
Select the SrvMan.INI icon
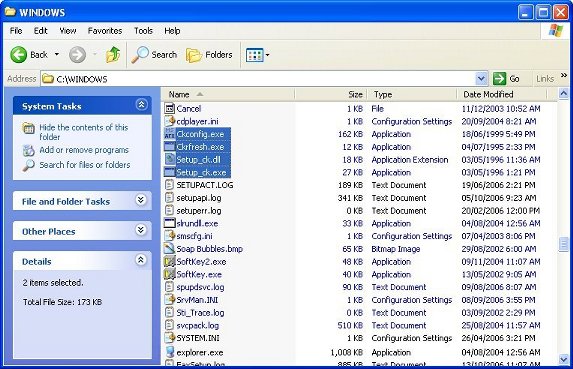(170, 300)
